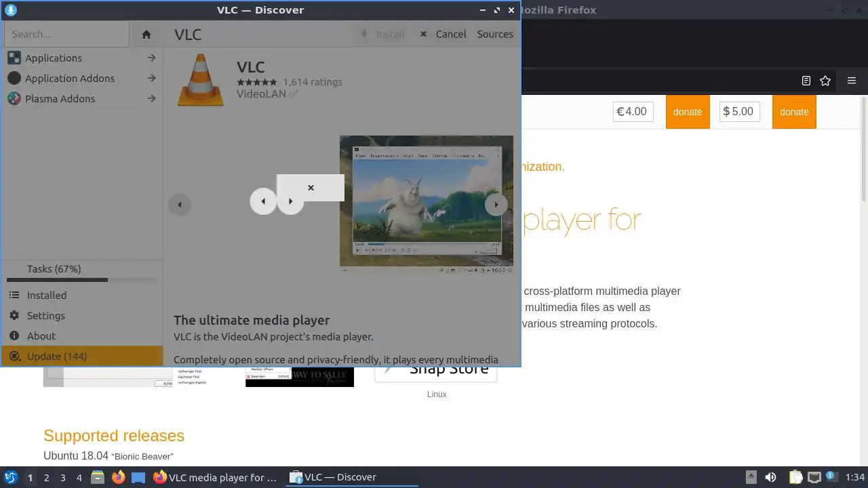Click Discover title bar download icon

click(x=11, y=10)
